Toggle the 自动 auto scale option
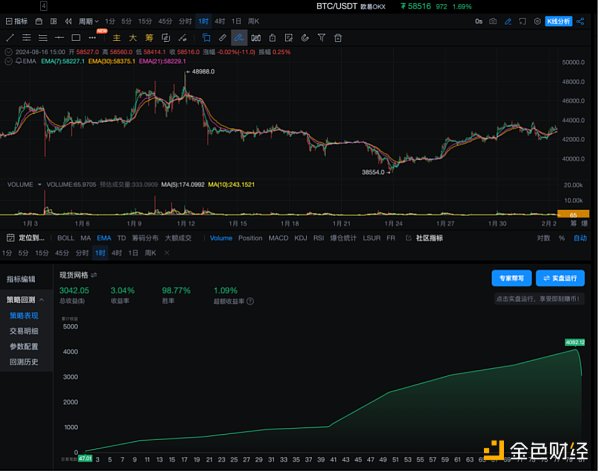This screenshot has height=472, width=600. [580, 238]
